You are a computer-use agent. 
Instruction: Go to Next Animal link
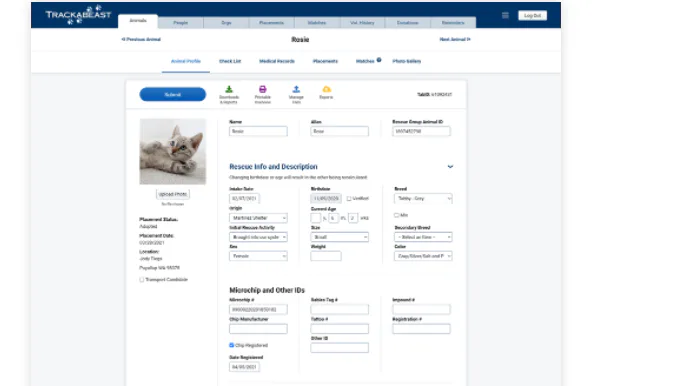(455, 39)
